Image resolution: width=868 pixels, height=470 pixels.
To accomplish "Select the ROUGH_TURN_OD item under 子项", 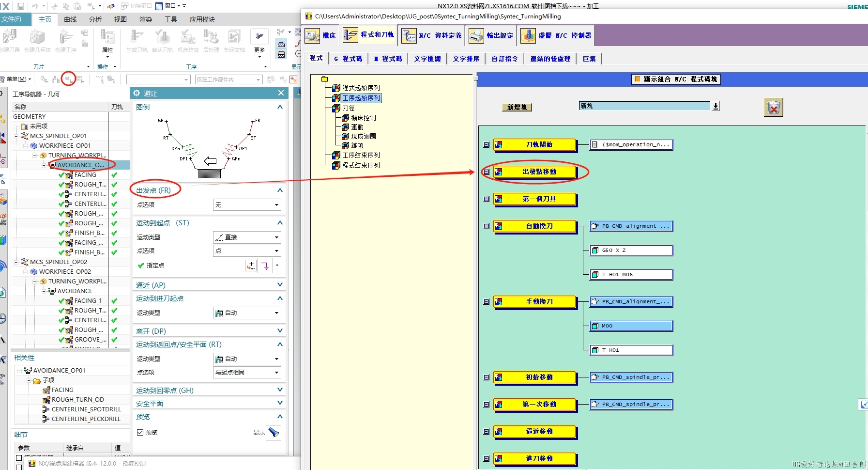I will point(77,400).
